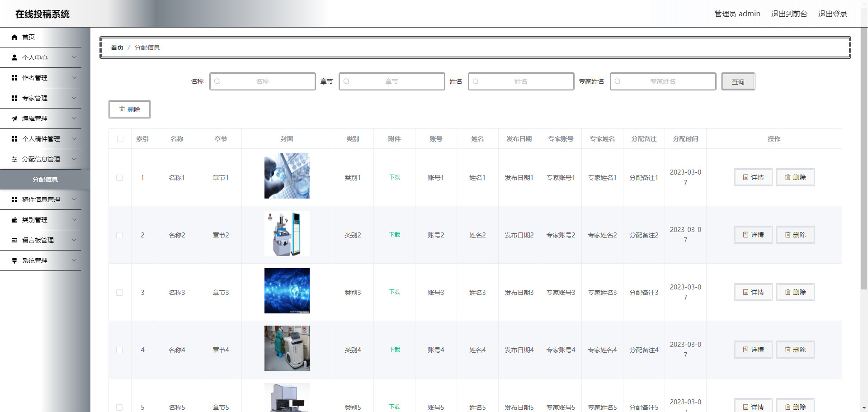
Task: Expand the 编辑管理 menu chevron
Action: point(74,118)
